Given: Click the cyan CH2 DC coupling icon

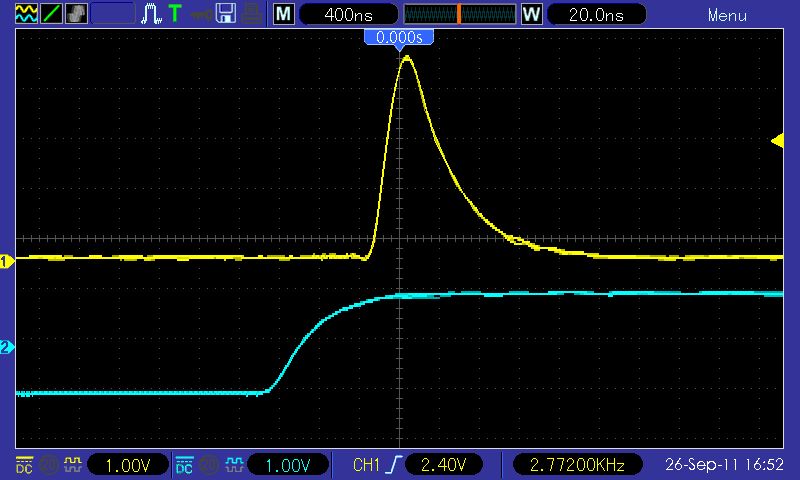Looking at the screenshot, I should click(x=185, y=465).
